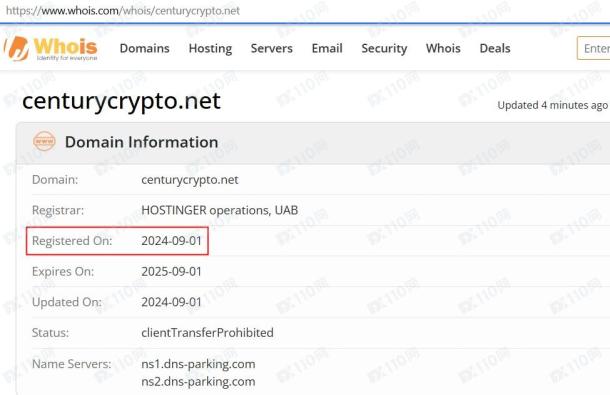
Task: Open the Hosting menu
Action: [x=210, y=48]
